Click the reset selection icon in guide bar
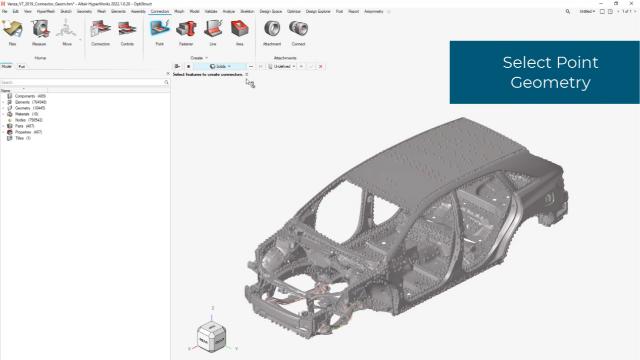Screen dimensions: 640x360 [x=260, y=66]
